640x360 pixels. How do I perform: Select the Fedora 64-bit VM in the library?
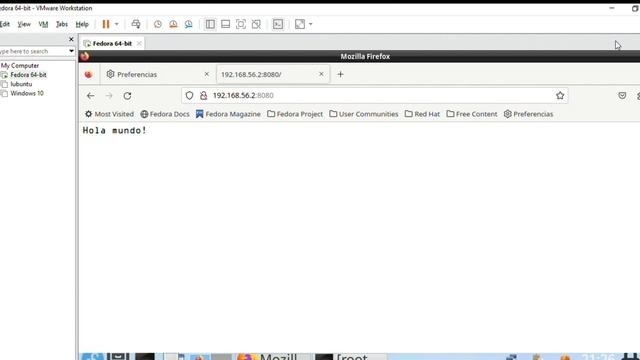tap(28, 75)
